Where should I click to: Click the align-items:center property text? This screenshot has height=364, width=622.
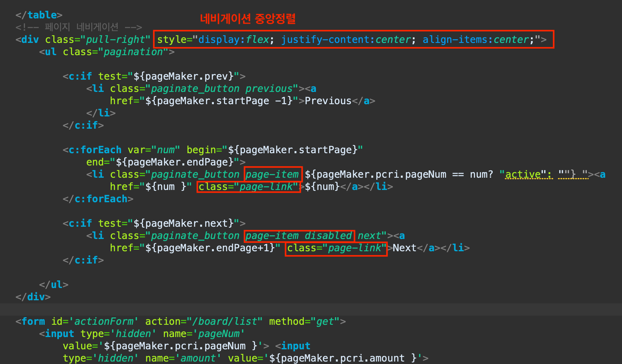coord(476,40)
